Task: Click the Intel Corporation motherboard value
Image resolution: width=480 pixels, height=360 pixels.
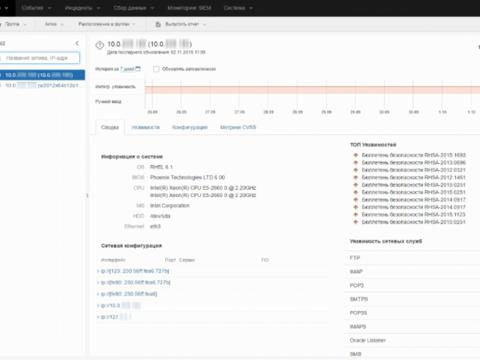Action: pyautogui.click(x=170, y=205)
